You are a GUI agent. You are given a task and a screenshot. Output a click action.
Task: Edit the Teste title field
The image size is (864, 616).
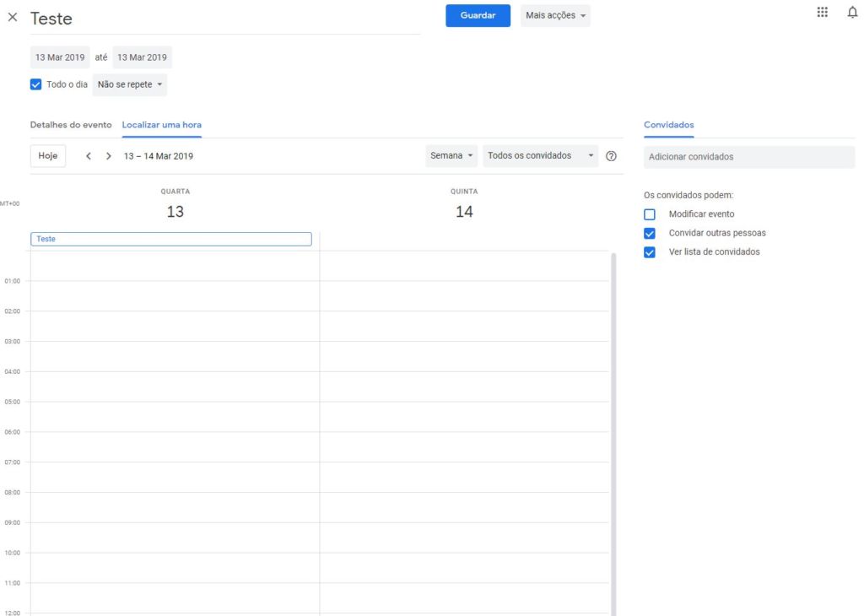(x=224, y=19)
